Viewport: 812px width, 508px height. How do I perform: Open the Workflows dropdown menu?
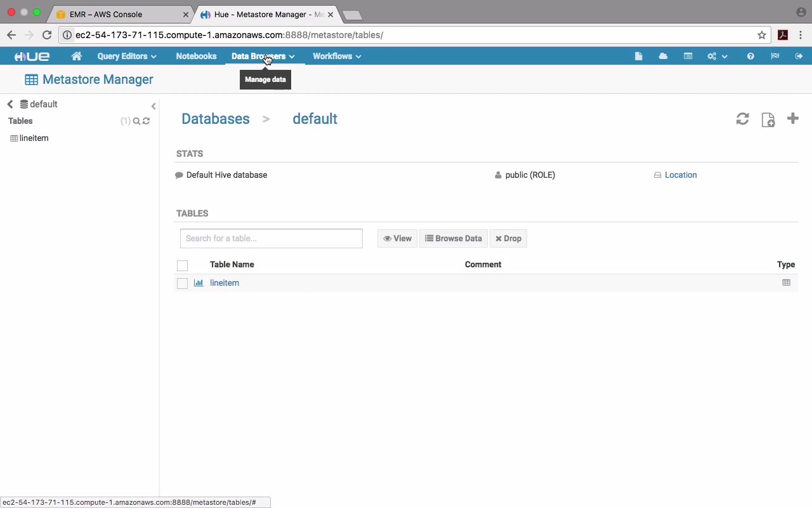pos(337,57)
